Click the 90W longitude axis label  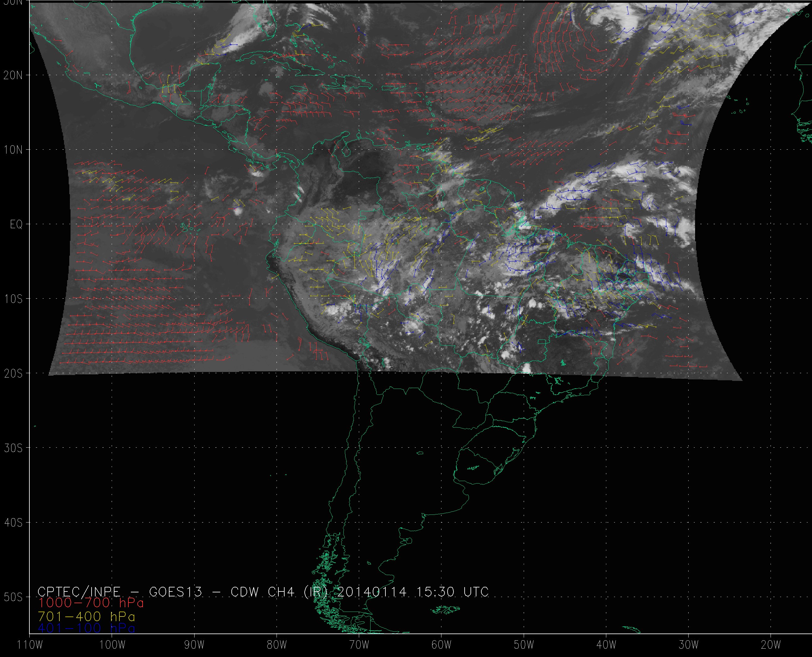(x=194, y=645)
